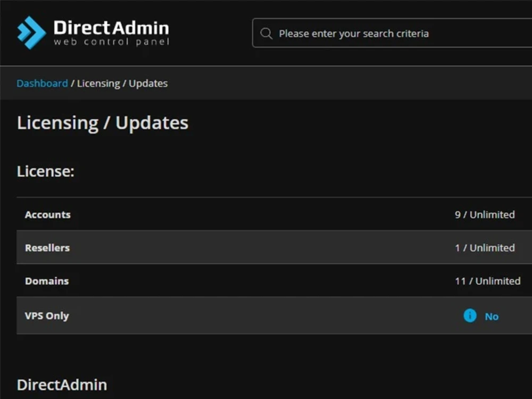This screenshot has width=532, height=399.
Task: Click inside the search criteria input field
Action: (x=372, y=33)
